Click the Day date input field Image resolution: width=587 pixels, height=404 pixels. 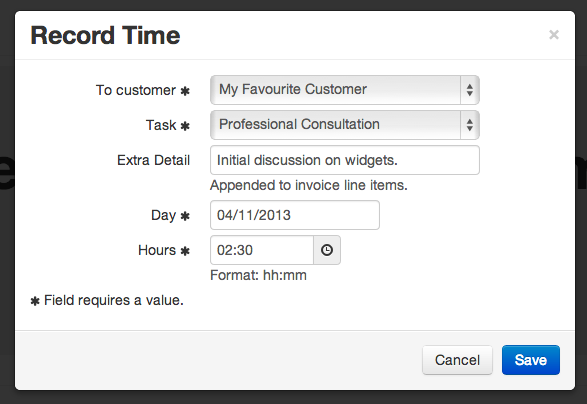point(295,215)
